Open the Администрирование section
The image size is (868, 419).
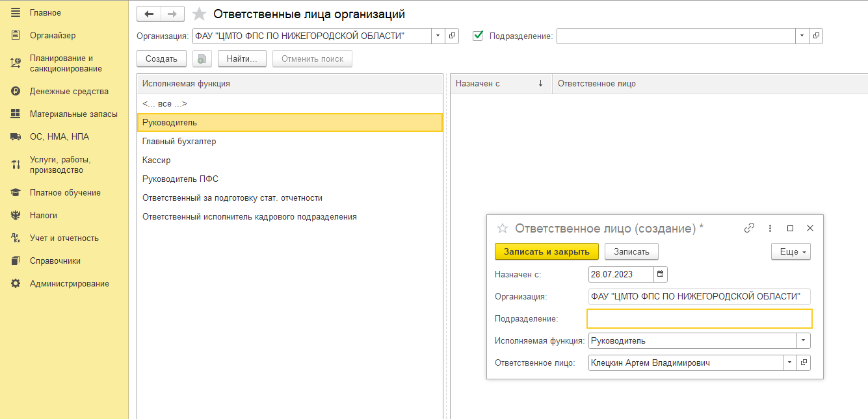tap(70, 284)
